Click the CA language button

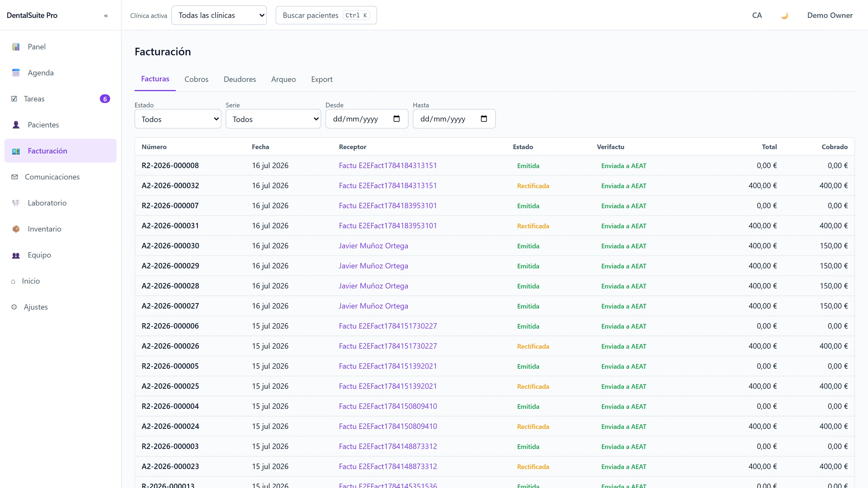(x=757, y=15)
